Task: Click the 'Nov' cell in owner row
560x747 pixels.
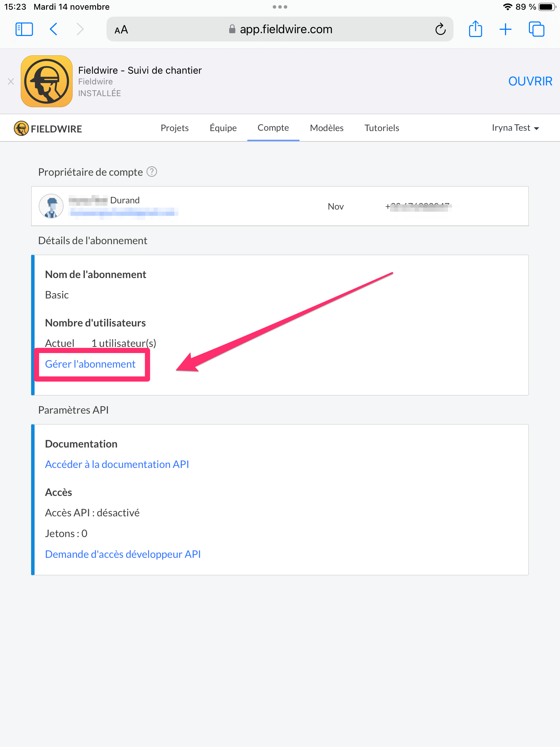Action: pyautogui.click(x=336, y=206)
